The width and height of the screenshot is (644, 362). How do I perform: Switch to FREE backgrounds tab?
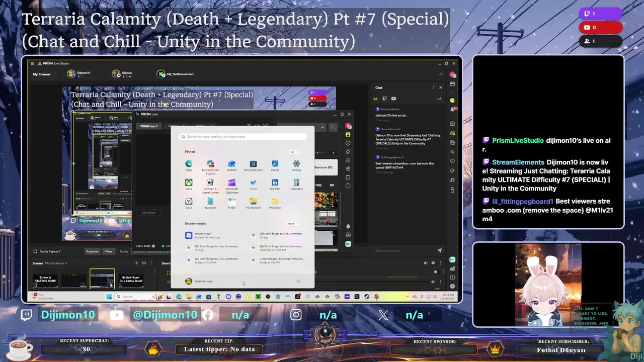tap(318, 185)
